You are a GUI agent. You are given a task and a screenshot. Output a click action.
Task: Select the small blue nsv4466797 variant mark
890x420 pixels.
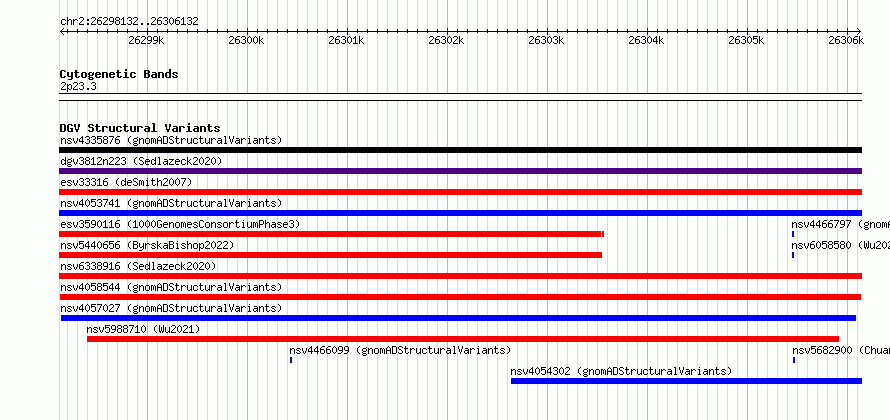point(793,234)
